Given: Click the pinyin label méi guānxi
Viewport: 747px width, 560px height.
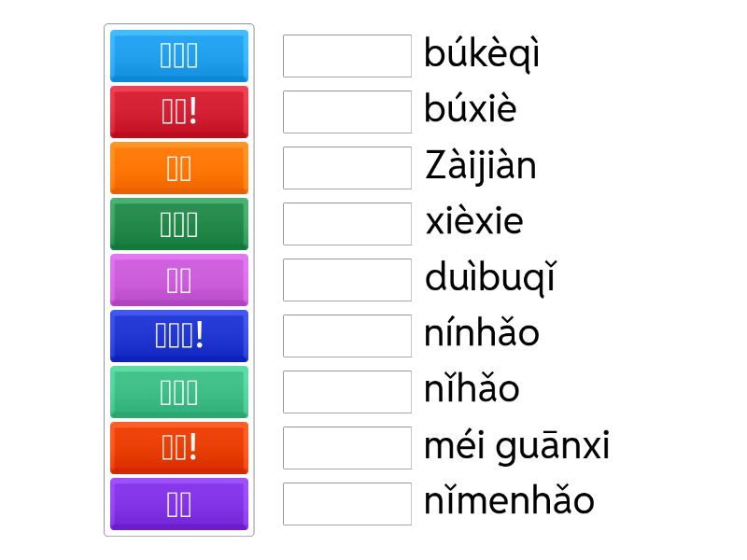Looking at the screenshot, I should click(x=516, y=446).
